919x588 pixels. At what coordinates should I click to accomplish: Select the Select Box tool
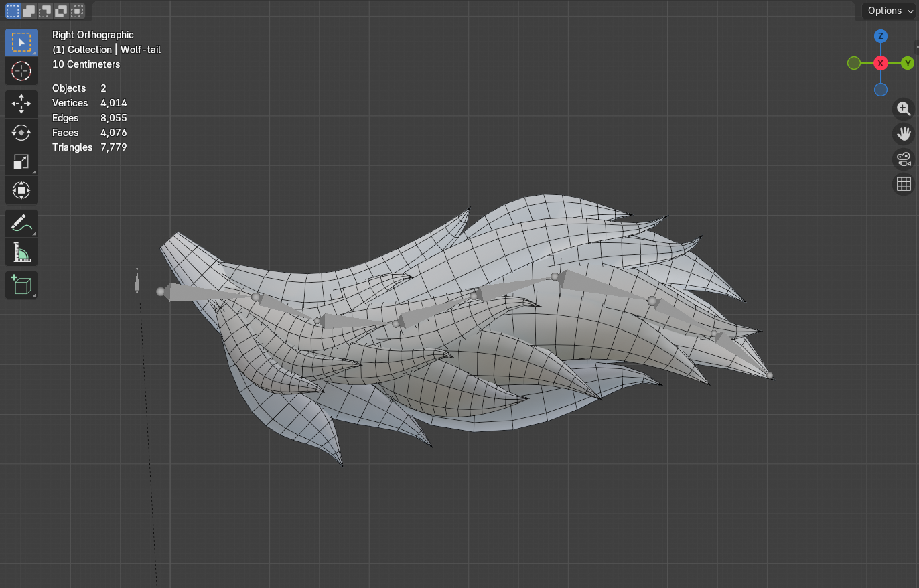21,43
